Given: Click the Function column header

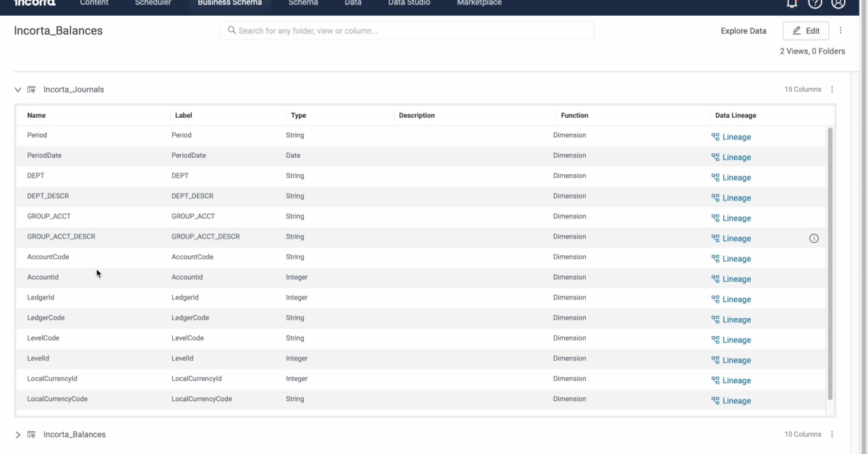Looking at the screenshot, I should pyautogui.click(x=574, y=115).
